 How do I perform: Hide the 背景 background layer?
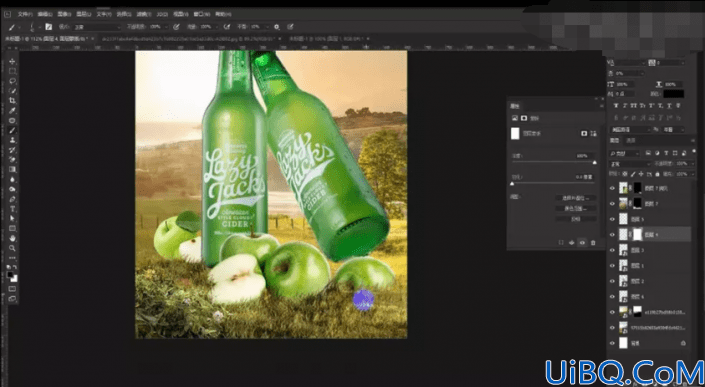(612, 343)
